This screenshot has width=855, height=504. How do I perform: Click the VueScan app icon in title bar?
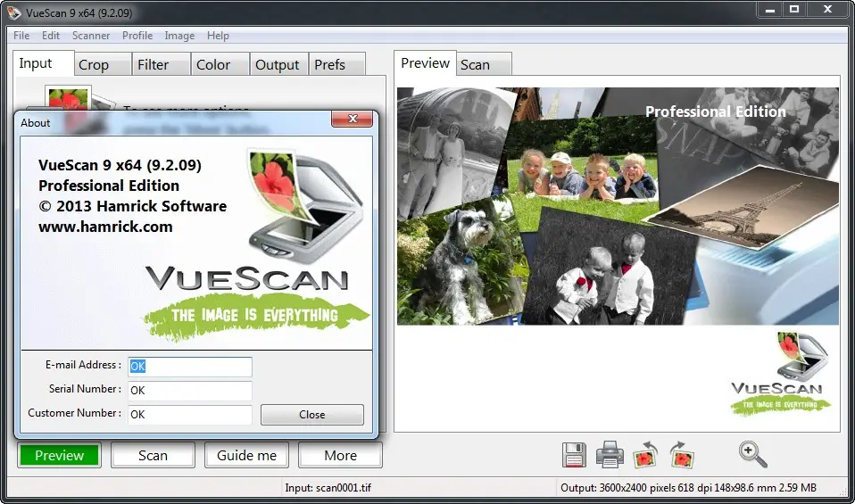(x=13, y=12)
